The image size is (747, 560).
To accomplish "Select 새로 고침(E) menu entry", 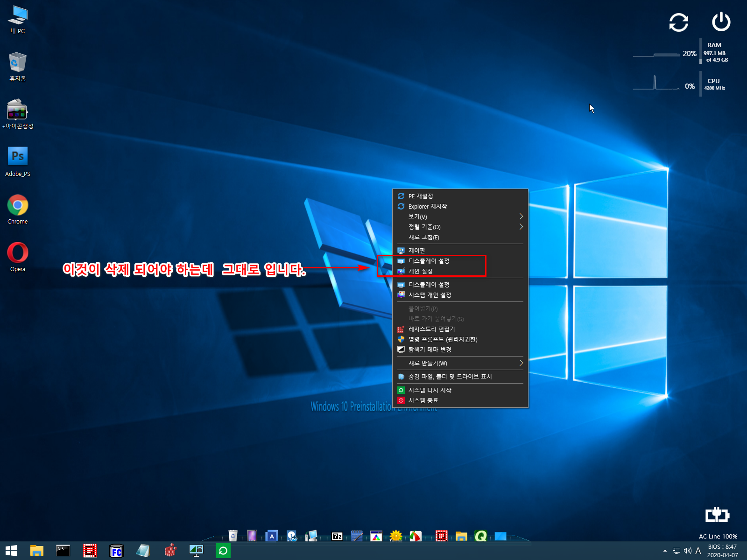I will [x=460, y=237].
